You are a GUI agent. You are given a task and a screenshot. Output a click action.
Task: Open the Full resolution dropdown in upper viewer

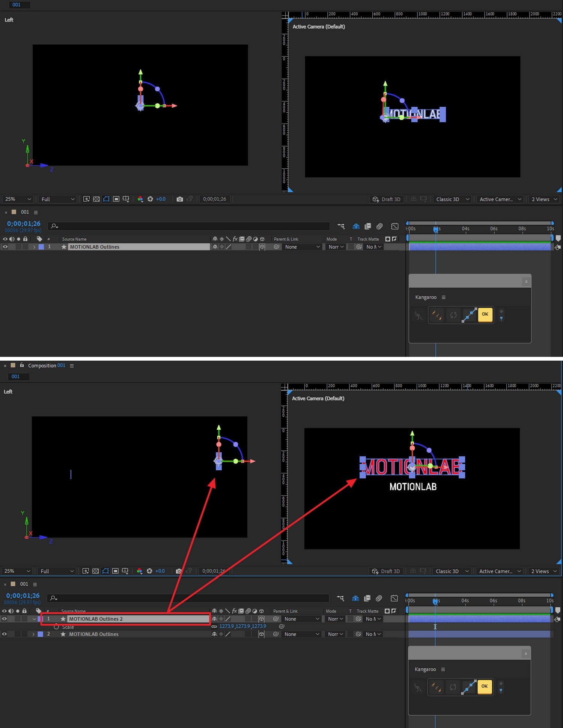[58, 199]
